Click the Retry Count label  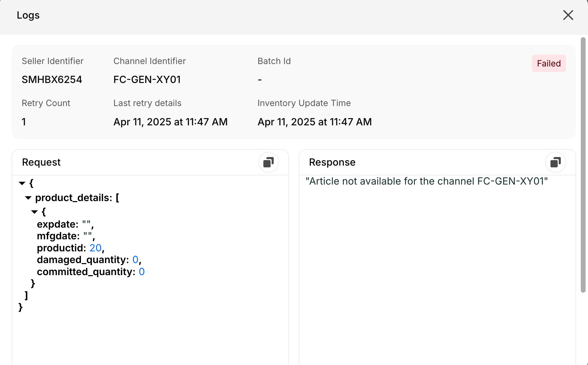46,103
